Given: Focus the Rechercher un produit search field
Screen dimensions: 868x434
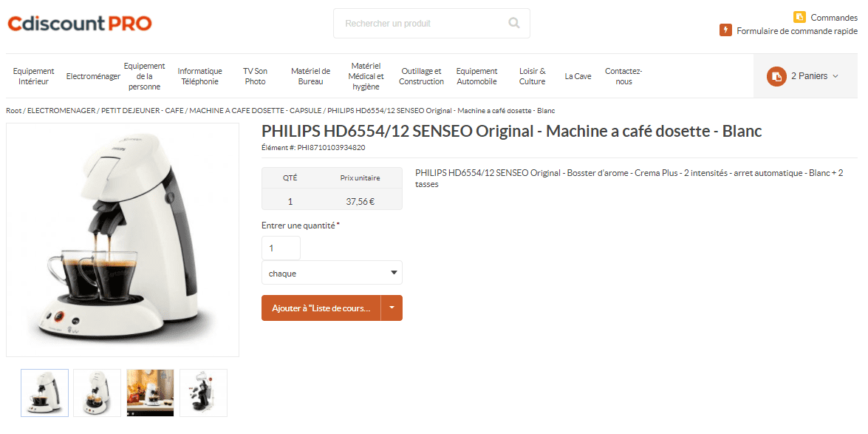Looking at the screenshot, I should click(x=431, y=23).
